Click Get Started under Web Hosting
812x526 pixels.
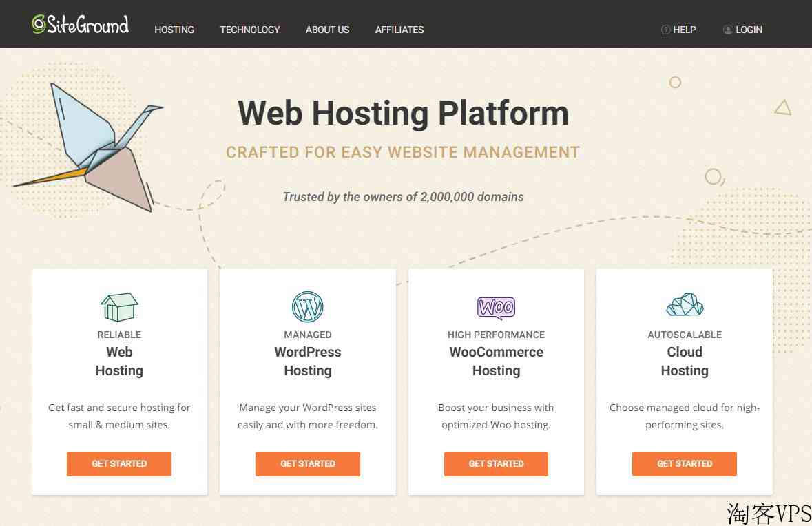(119, 464)
